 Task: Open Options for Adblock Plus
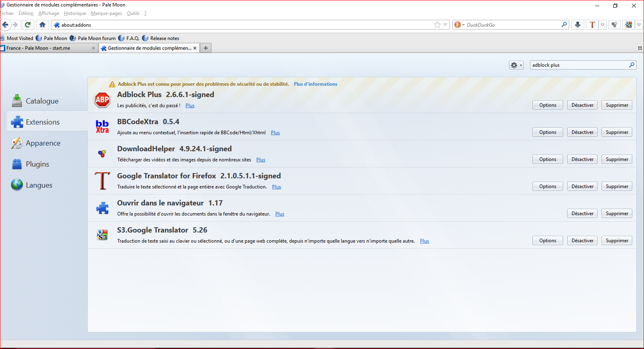click(548, 105)
